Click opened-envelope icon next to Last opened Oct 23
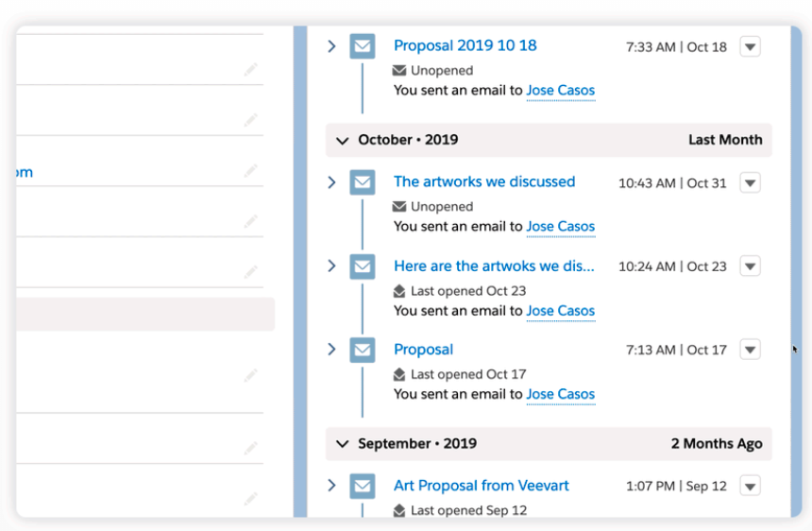812x531 pixels. (x=399, y=291)
